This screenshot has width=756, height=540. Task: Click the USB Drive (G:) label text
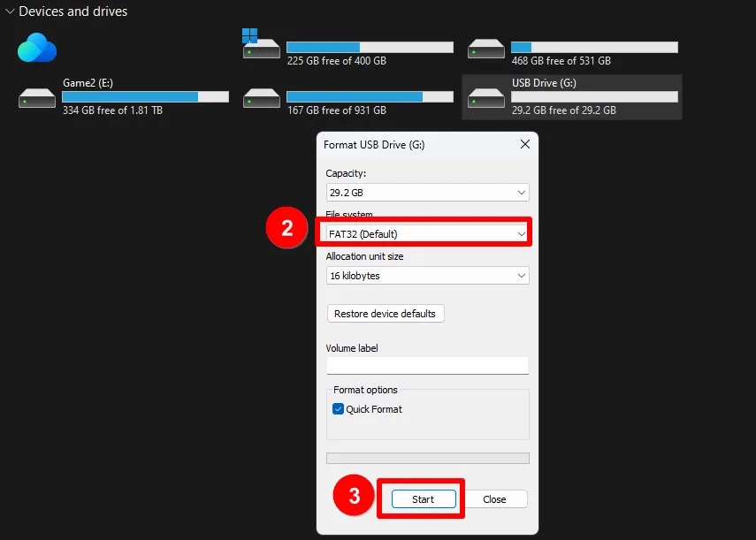pyautogui.click(x=544, y=82)
